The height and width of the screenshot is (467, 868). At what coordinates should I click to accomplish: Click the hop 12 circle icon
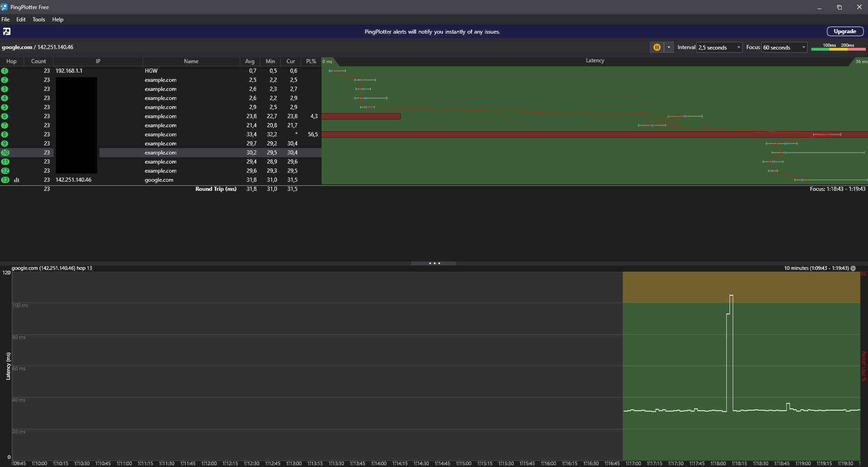point(5,171)
